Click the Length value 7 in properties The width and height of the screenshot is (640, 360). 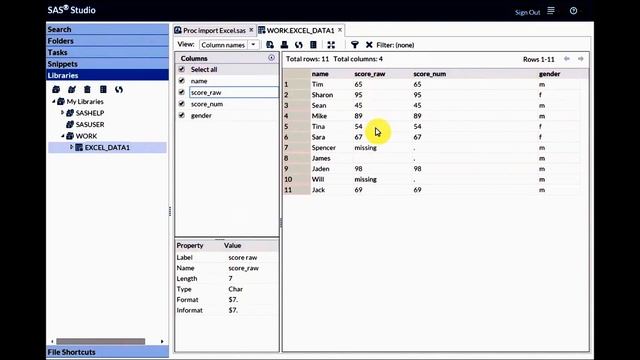[230, 278]
